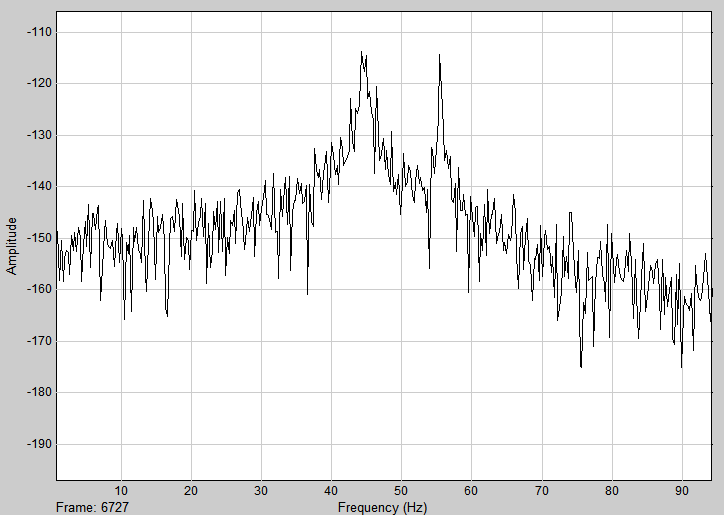Click the -190 amplitude tick label
This screenshot has width=724, height=515.
click(39, 444)
